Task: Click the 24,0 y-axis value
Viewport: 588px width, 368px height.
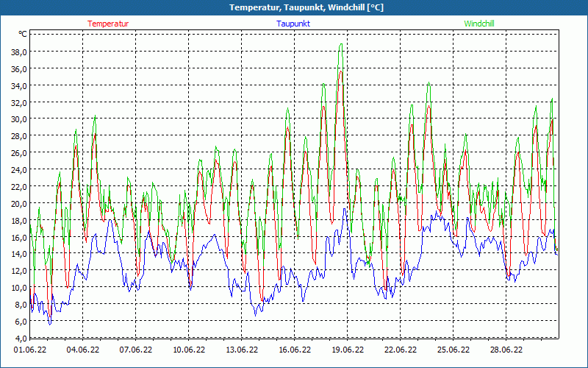Action: click(19, 170)
